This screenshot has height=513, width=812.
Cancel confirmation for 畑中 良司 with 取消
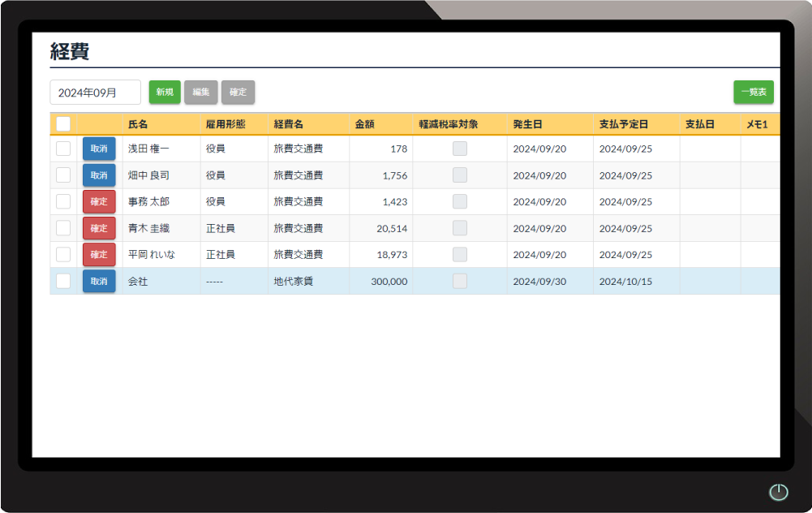(99, 175)
